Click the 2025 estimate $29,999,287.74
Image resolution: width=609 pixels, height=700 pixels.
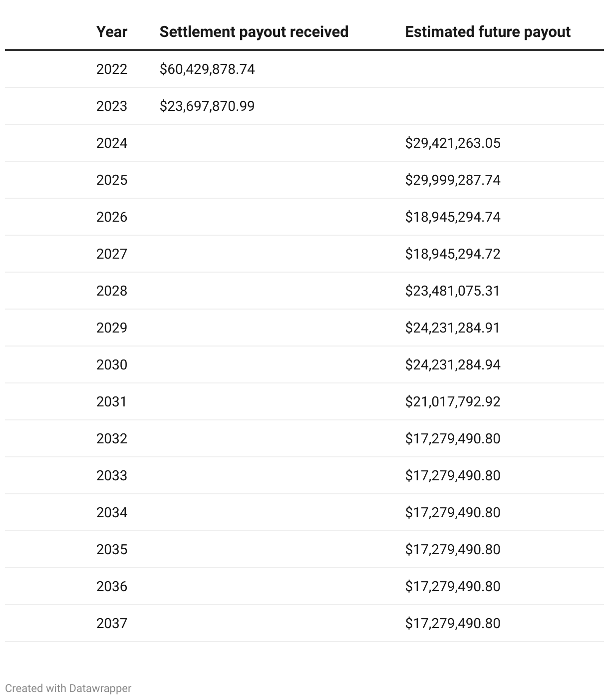point(452,180)
